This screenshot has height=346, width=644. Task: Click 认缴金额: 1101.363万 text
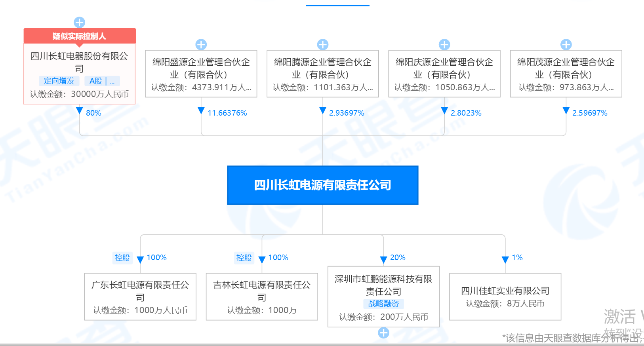tap(323, 87)
